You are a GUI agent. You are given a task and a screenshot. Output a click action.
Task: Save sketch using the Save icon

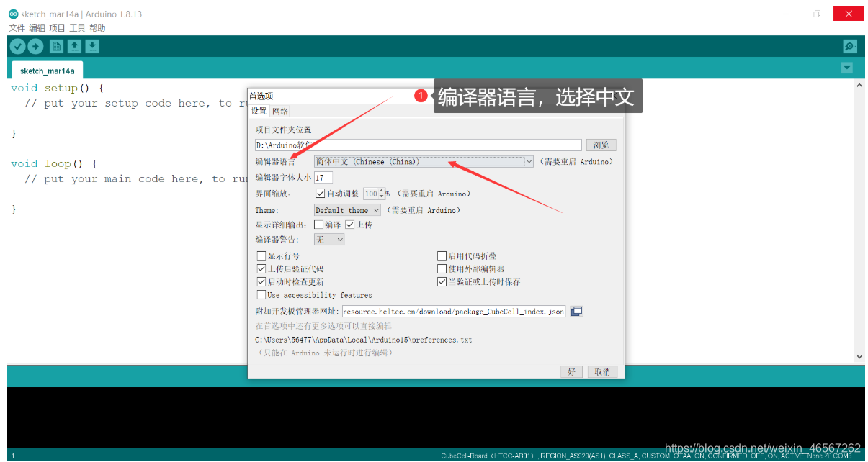(x=92, y=46)
